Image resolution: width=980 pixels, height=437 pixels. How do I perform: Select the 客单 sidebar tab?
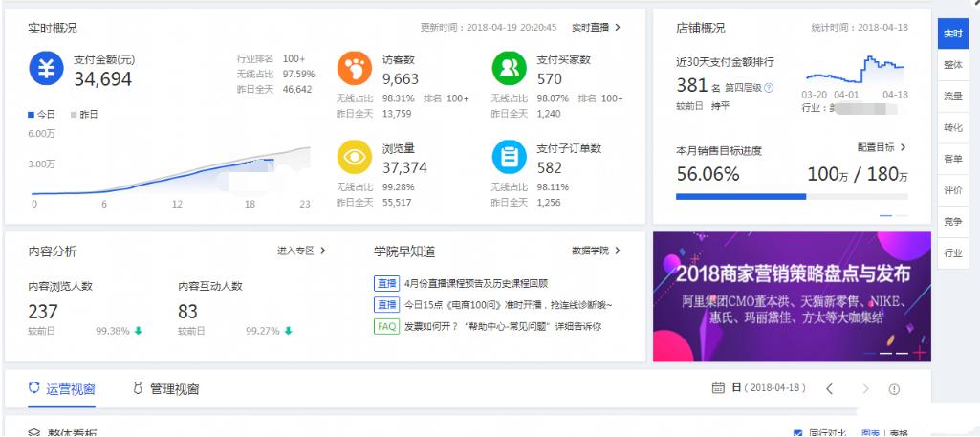pos(953,159)
